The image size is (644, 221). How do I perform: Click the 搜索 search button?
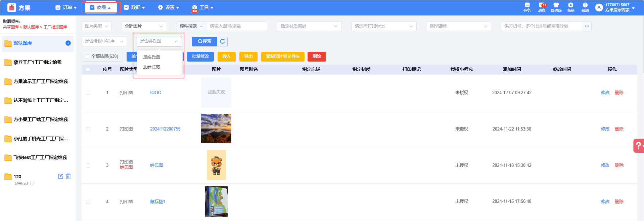pos(204,41)
